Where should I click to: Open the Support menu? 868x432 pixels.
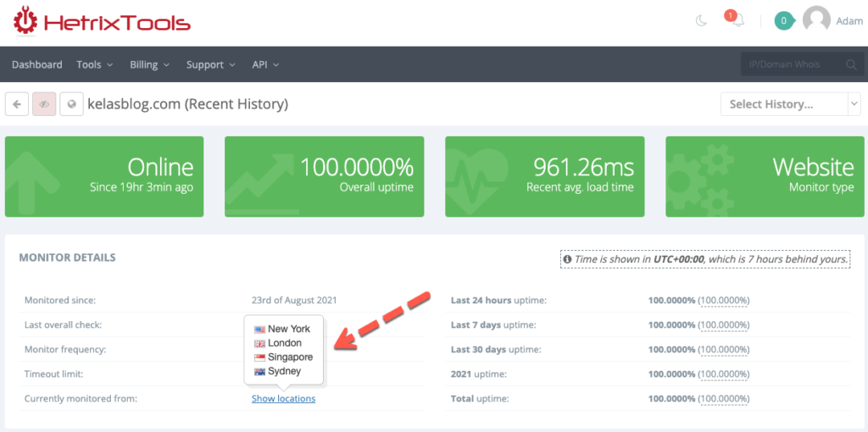[x=210, y=64]
